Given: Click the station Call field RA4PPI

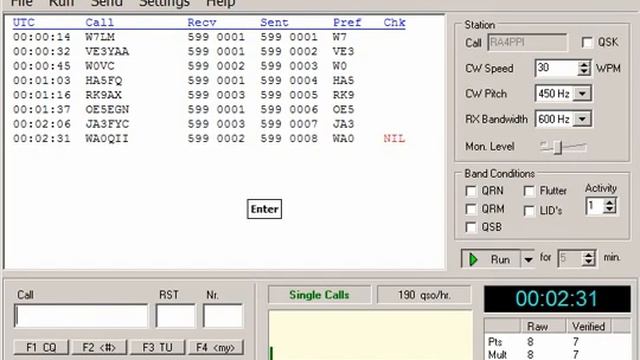Looking at the screenshot, I should tap(527, 42).
